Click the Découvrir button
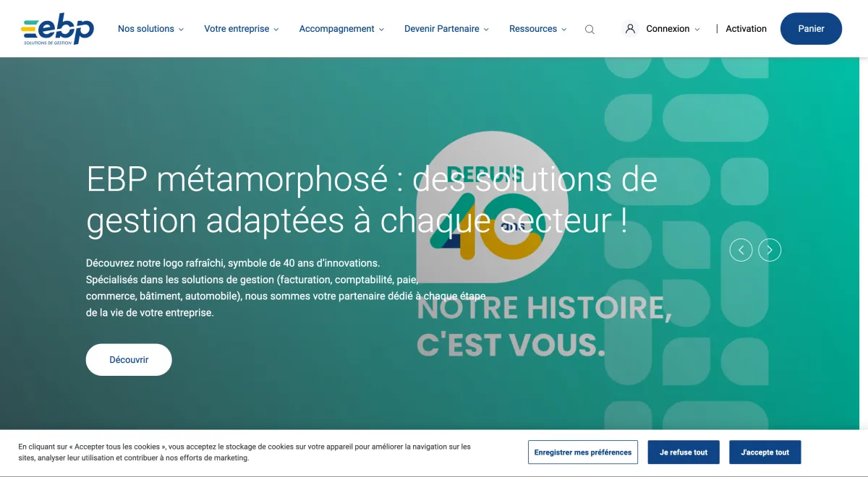 (129, 359)
